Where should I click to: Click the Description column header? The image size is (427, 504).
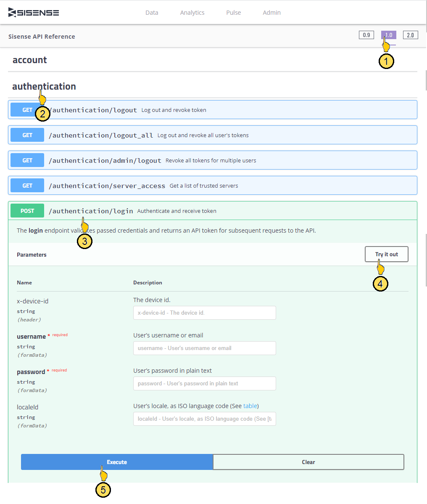tap(148, 283)
